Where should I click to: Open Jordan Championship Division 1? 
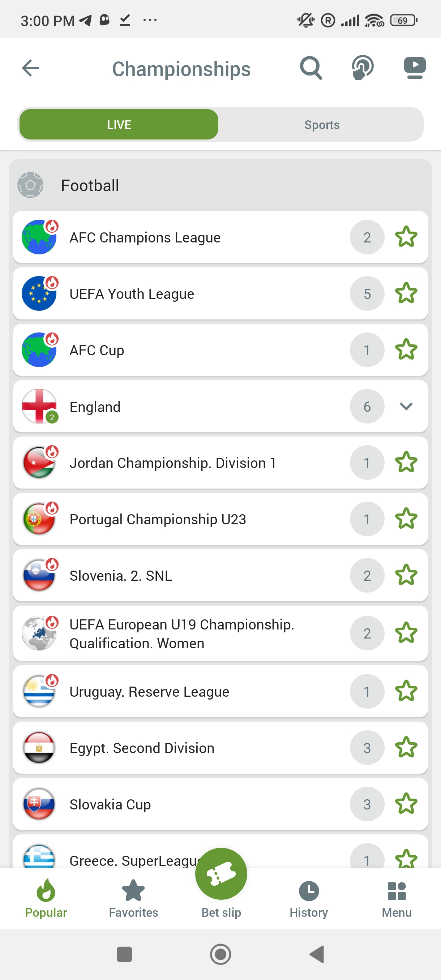173,463
